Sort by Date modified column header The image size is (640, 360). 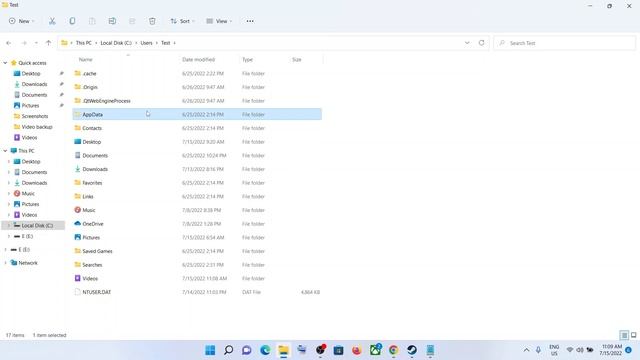click(198, 60)
